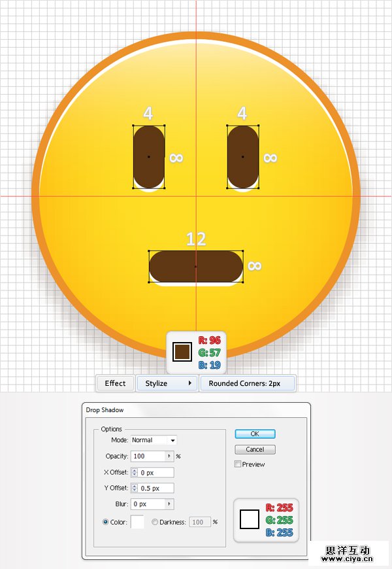Image resolution: width=392 pixels, height=569 pixels.
Task: Expand the Blur slider arrow
Action: [169, 504]
